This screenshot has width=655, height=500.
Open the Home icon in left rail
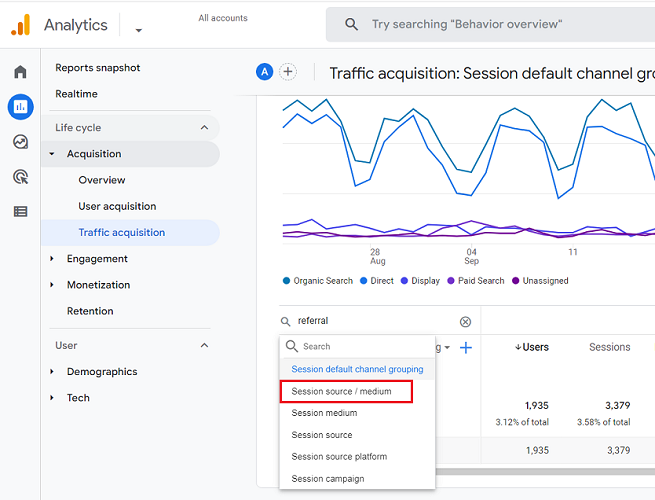pyautogui.click(x=20, y=72)
